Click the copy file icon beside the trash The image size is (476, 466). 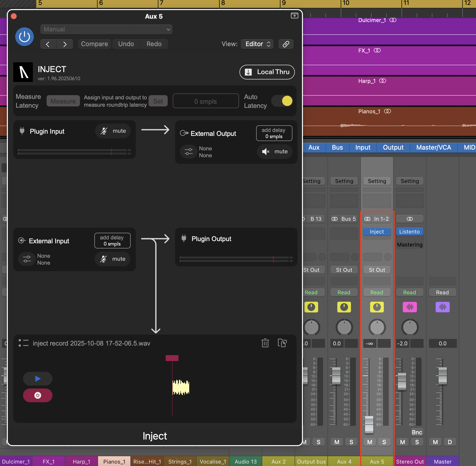point(282,343)
